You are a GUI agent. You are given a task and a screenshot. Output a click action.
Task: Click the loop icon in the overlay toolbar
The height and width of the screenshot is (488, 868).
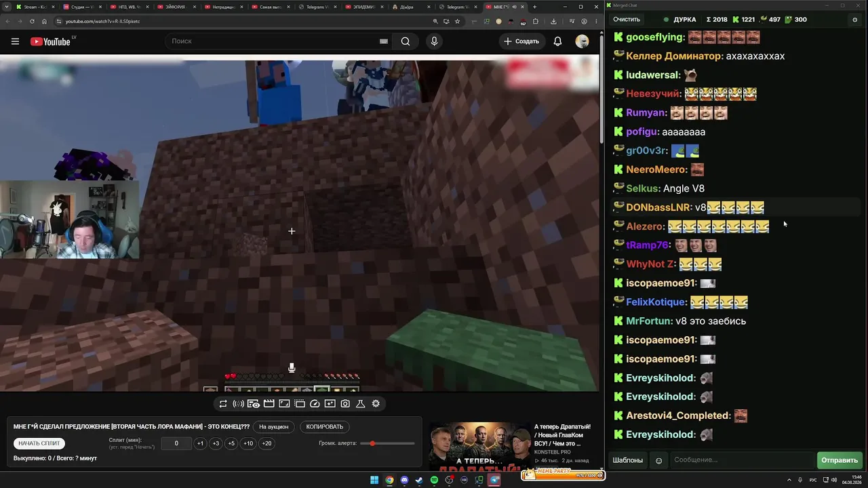pyautogui.click(x=223, y=404)
